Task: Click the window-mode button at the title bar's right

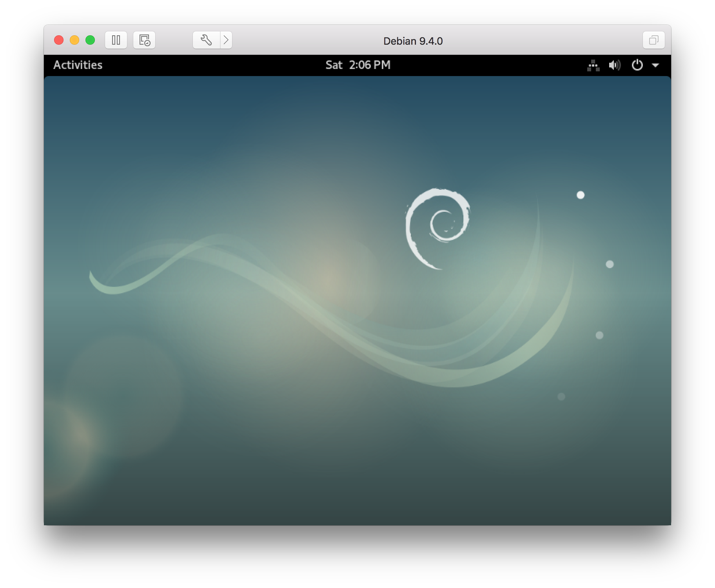Action: tap(653, 40)
